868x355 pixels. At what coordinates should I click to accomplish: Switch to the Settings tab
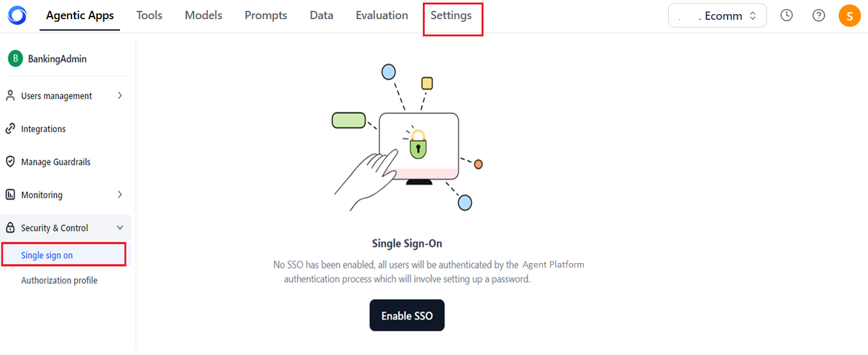point(451,15)
